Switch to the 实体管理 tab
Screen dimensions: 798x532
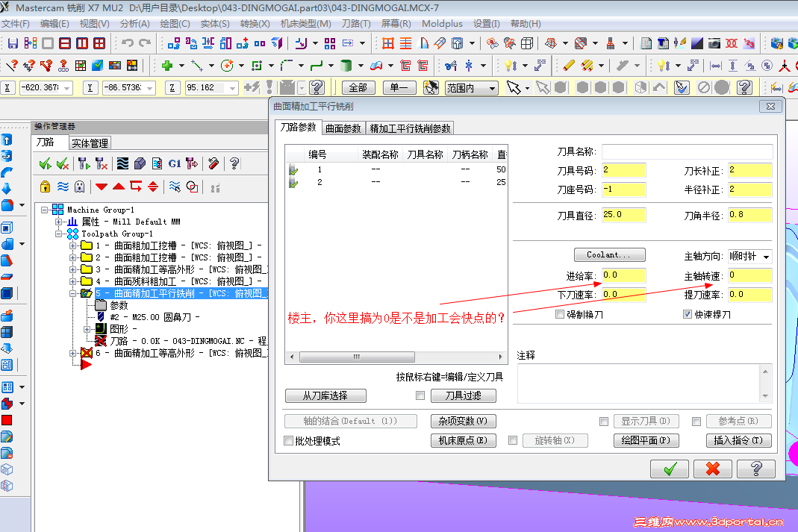(x=90, y=143)
